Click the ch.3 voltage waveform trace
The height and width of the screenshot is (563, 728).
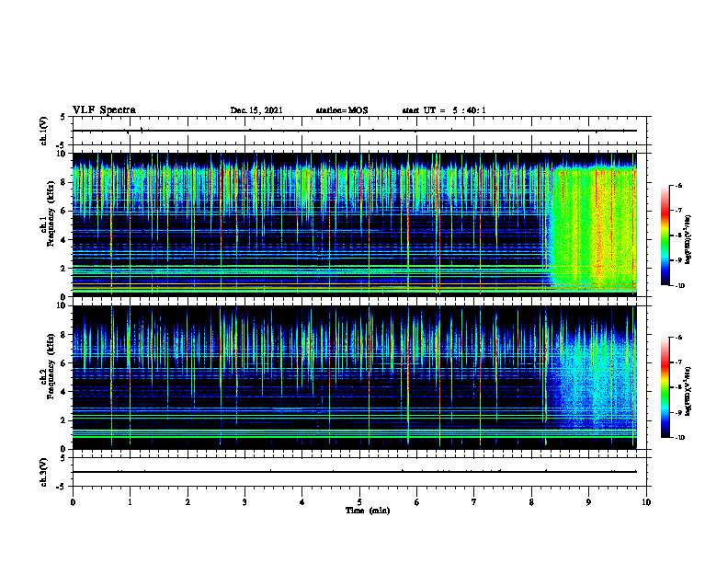(355, 472)
